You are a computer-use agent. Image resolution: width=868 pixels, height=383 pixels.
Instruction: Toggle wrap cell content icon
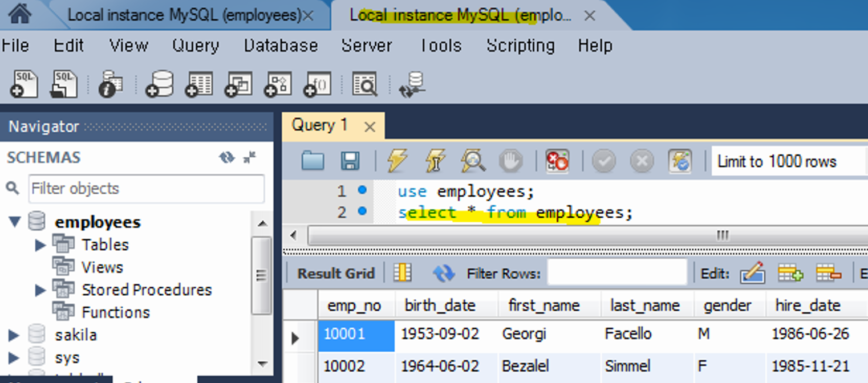pos(402,273)
